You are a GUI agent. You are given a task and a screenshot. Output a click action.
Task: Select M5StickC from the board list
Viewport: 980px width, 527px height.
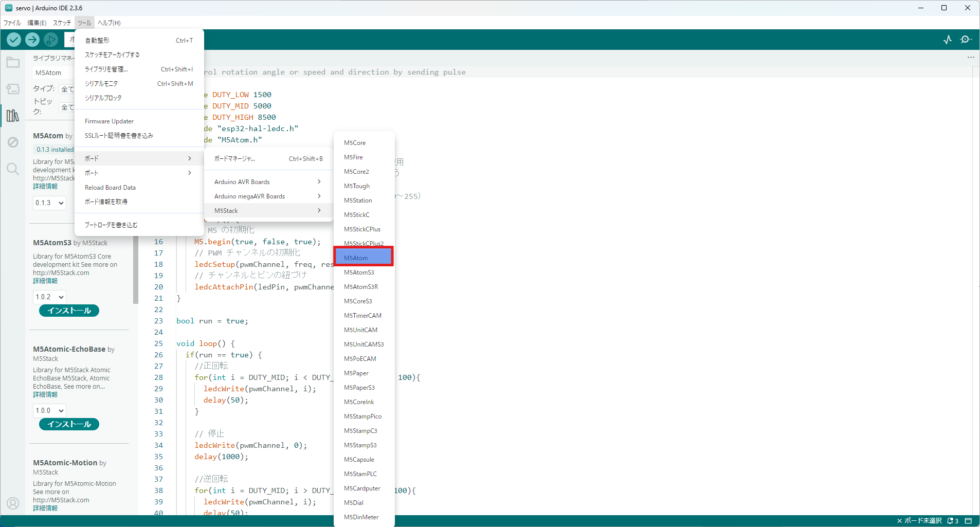pos(356,214)
